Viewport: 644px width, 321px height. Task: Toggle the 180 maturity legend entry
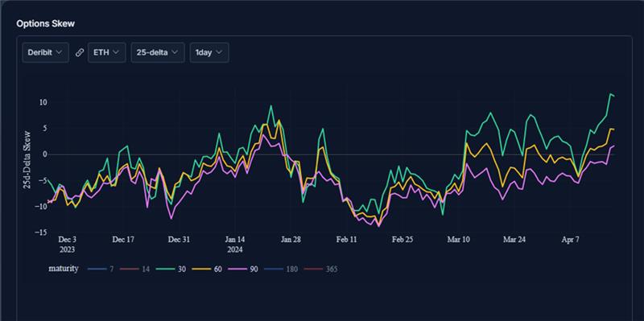click(x=281, y=270)
